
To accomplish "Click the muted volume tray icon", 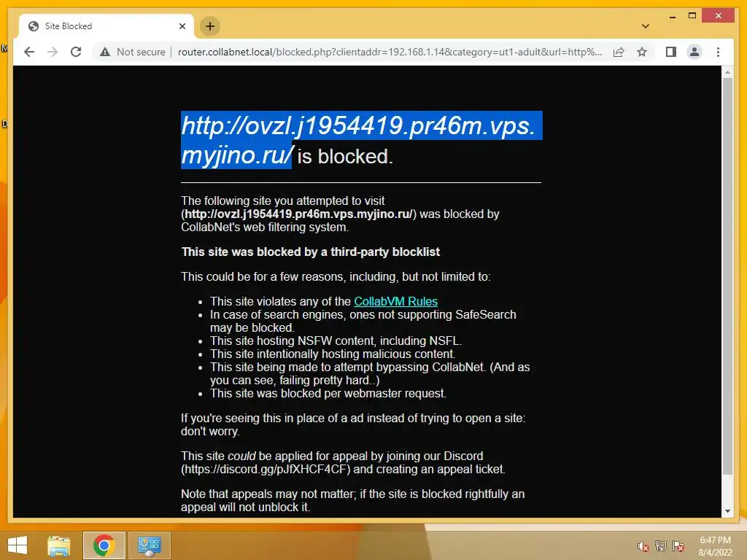I will coord(643,546).
